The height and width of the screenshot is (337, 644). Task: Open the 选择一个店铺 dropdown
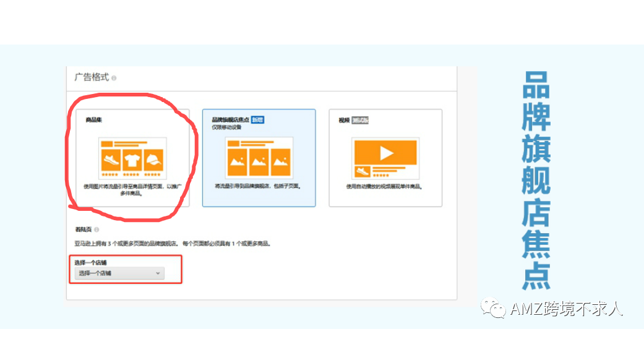(119, 273)
